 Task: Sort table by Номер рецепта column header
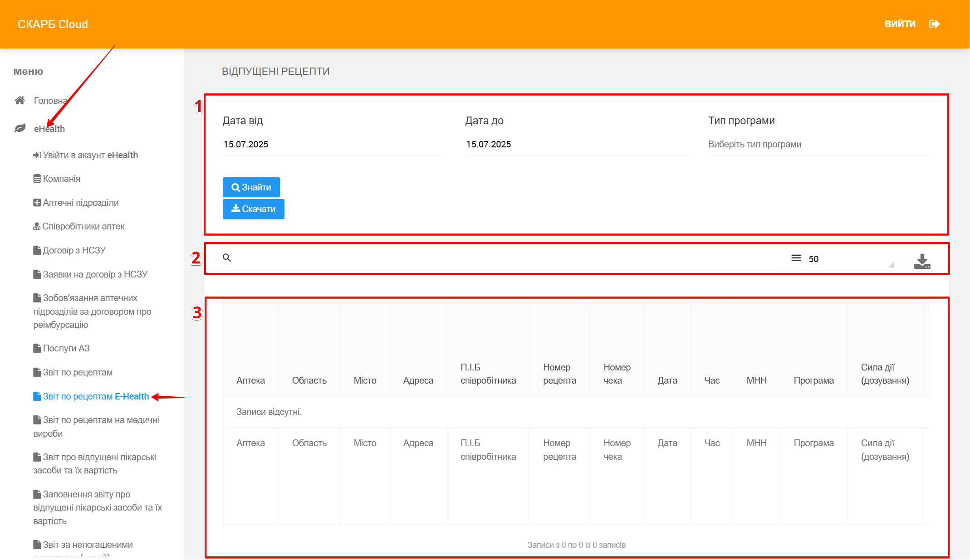559,374
